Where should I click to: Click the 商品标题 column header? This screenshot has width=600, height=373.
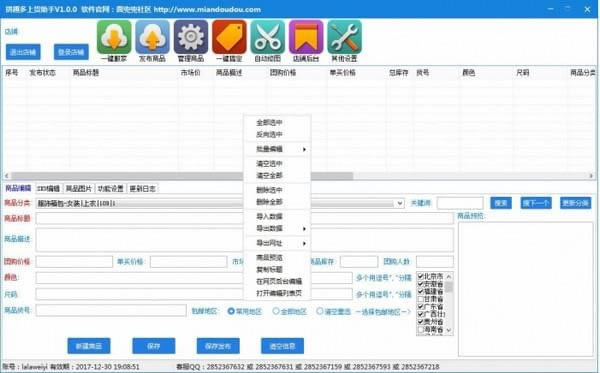click(86, 72)
